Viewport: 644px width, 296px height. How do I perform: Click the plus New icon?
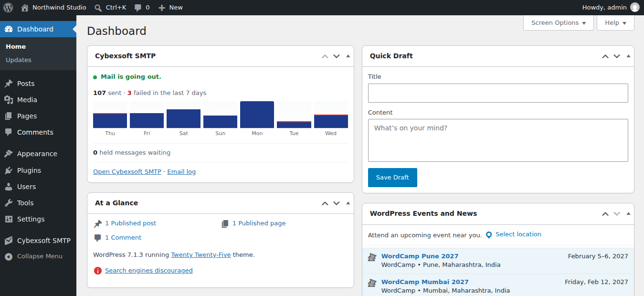tap(161, 8)
